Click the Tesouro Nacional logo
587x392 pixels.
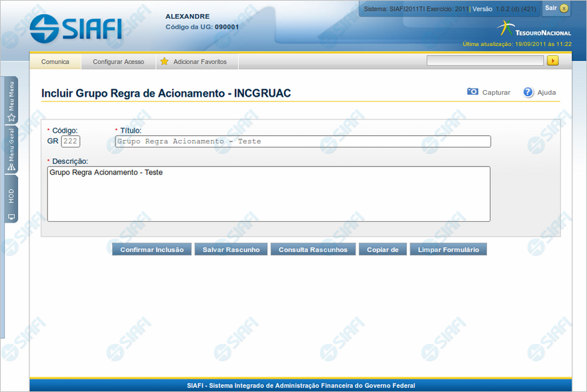[x=534, y=29]
